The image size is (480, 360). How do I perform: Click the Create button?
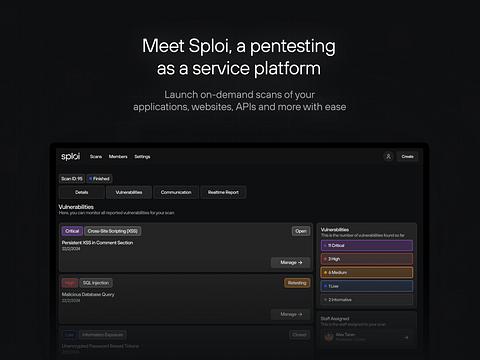pyautogui.click(x=407, y=156)
